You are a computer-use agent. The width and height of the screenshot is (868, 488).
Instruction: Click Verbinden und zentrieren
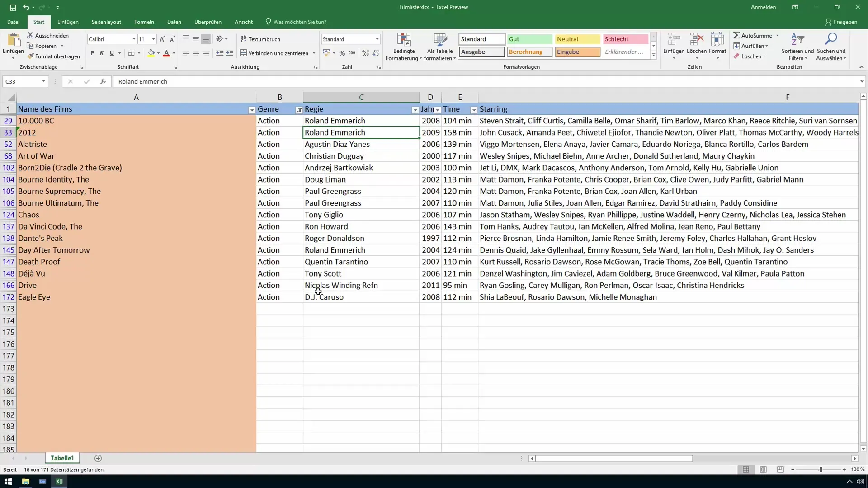274,53
